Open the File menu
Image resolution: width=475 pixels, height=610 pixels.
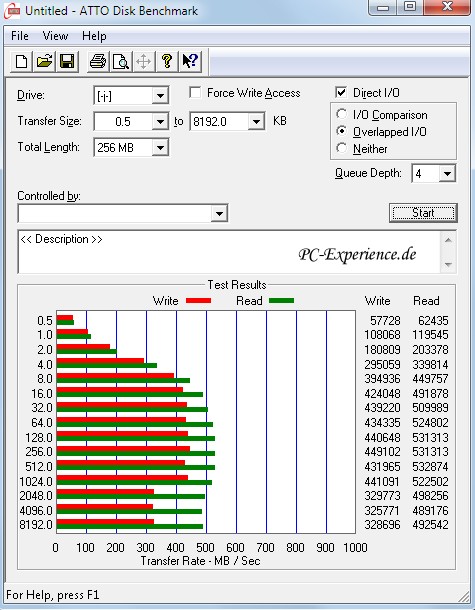[20, 36]
